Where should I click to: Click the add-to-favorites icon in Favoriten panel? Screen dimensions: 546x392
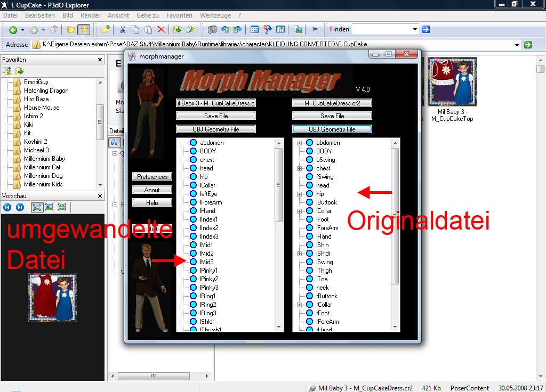[x=7, y=71]
